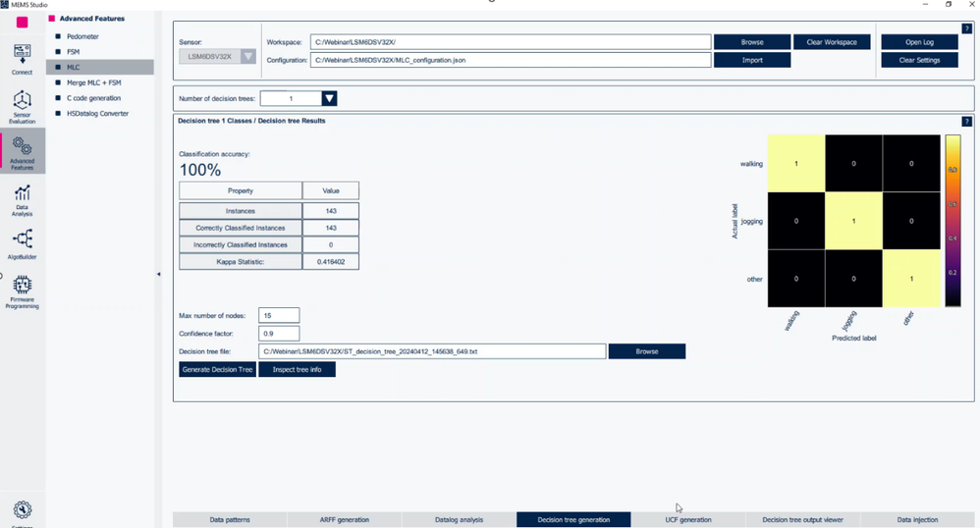Open the Firmware Programming section
The image size is (980, 528).
point(22,291)
